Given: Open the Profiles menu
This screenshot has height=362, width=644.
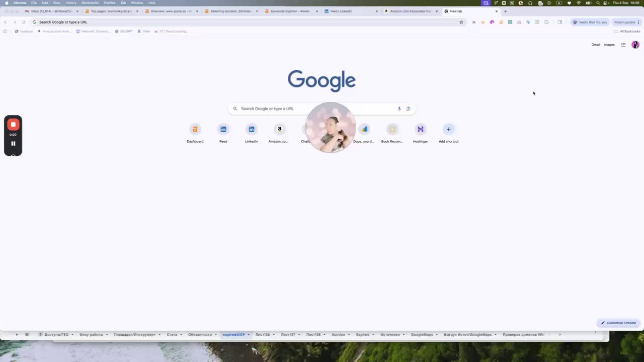Looking at the screenshot, I should click(x=110, y=3).
